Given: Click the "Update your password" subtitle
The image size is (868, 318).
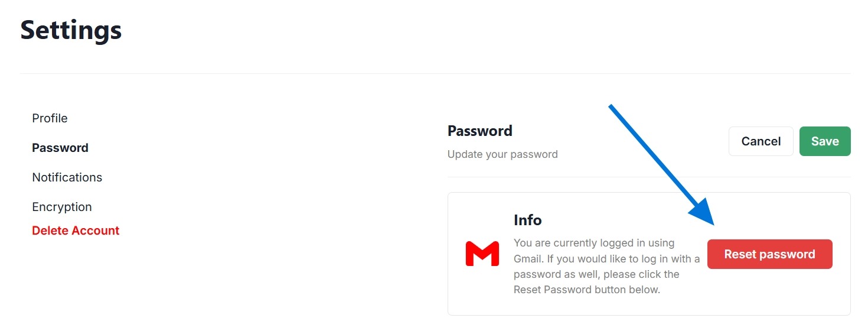Looking at the screenshot, I should point(502,154).
